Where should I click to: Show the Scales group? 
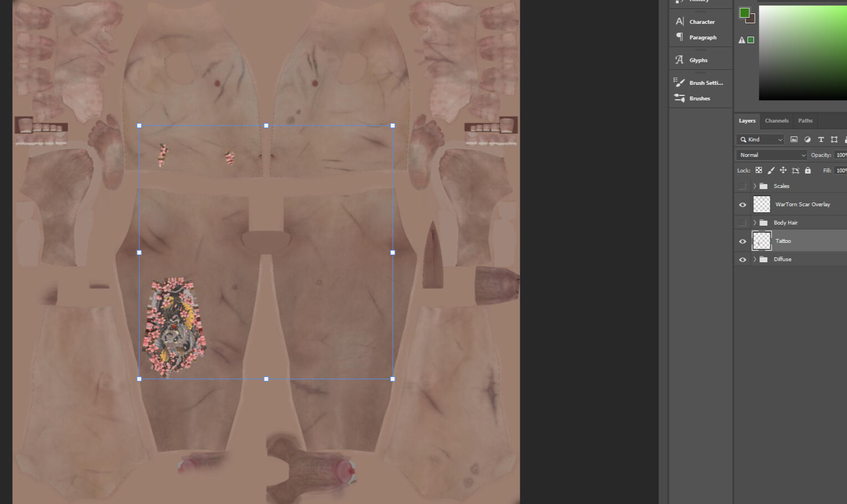742,186
